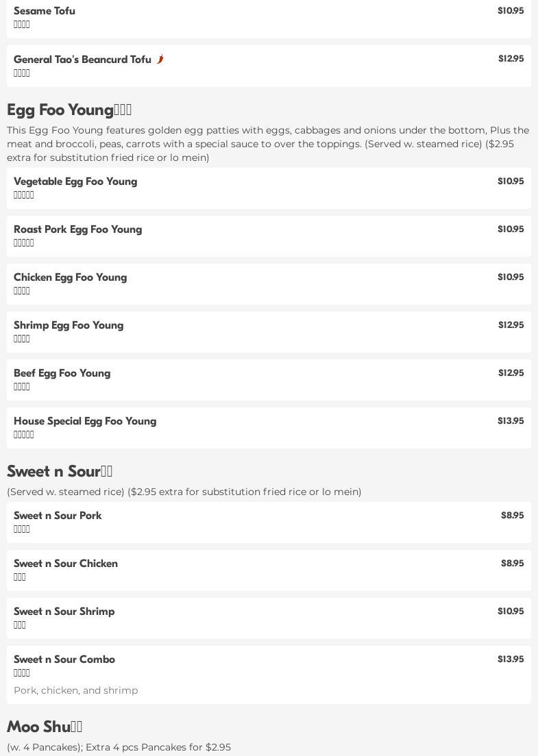Click the Pork, chicken, and shrimp description
This screenshot has width=538, height=756.
75,690
